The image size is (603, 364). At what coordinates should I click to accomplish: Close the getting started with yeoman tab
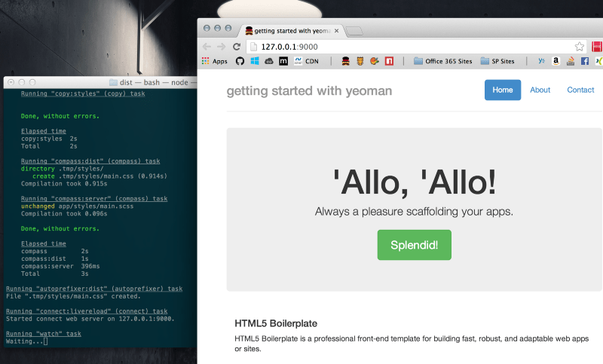(x=337, y=30)
